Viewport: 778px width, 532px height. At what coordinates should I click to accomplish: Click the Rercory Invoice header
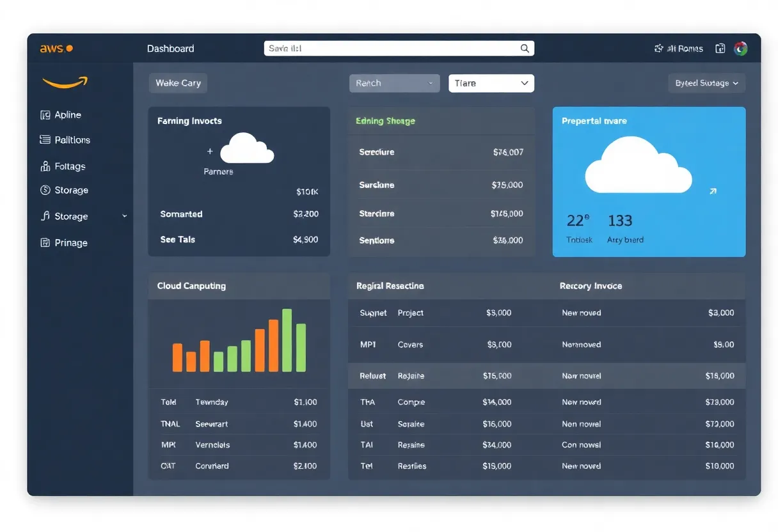591,286
